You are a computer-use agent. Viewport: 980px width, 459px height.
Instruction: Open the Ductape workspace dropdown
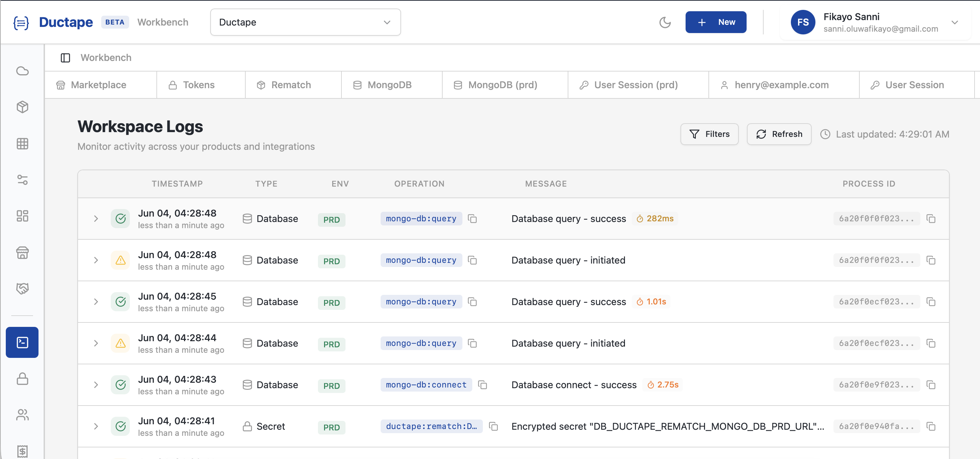305,22
